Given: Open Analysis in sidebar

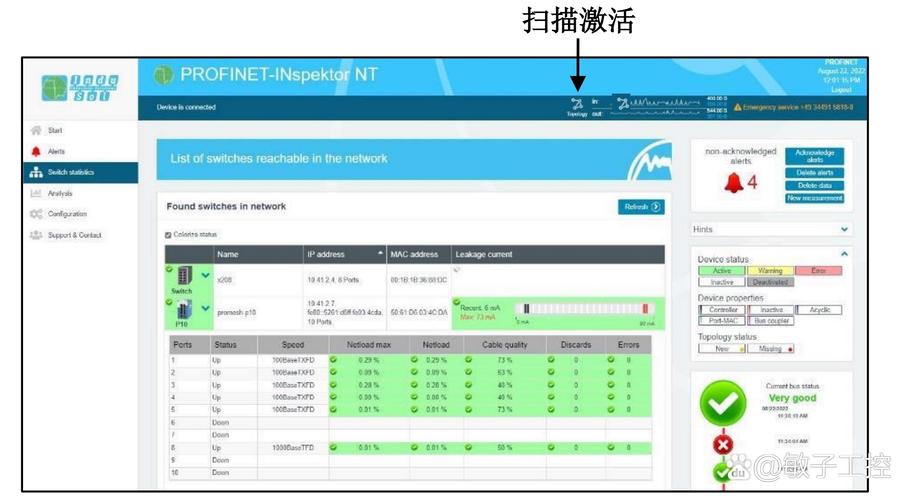Looking at the screenshot, I should tap(81, 193).
